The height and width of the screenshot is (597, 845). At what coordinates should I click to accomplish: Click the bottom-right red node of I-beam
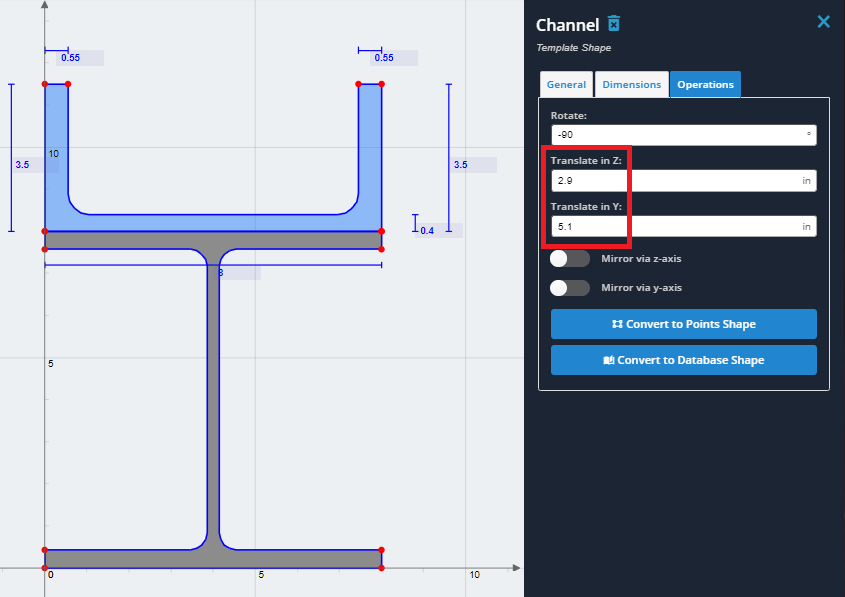pos(382,568)
